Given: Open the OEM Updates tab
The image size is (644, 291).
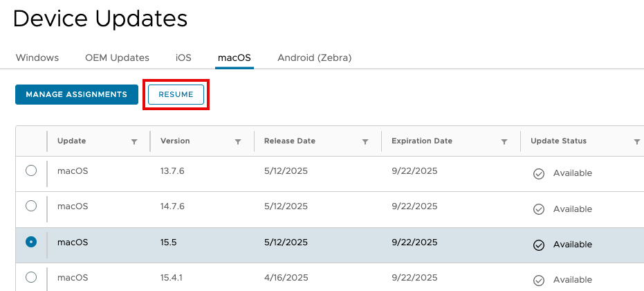Looking at the screenshot, I should coord(117,58).
